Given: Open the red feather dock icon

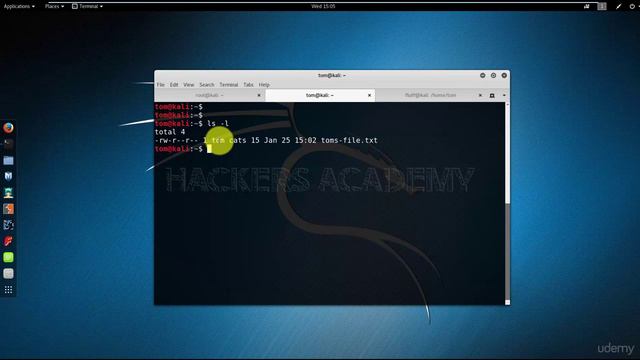Looking at the screenshot, I should pyautogui.click(x=8, y=241).
